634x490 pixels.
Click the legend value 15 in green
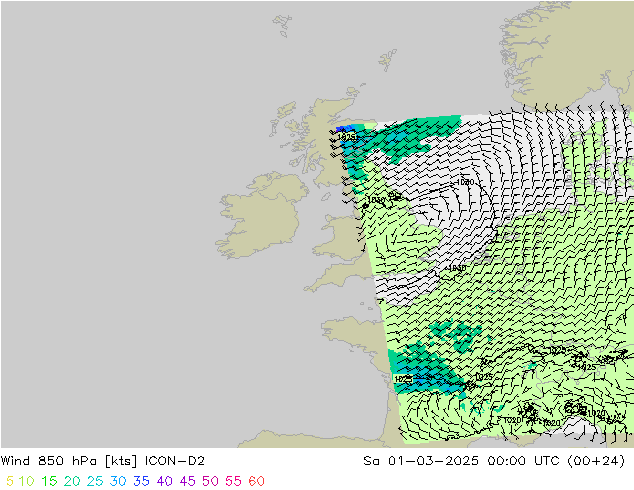pyautogui.click(x=49, y=481)
